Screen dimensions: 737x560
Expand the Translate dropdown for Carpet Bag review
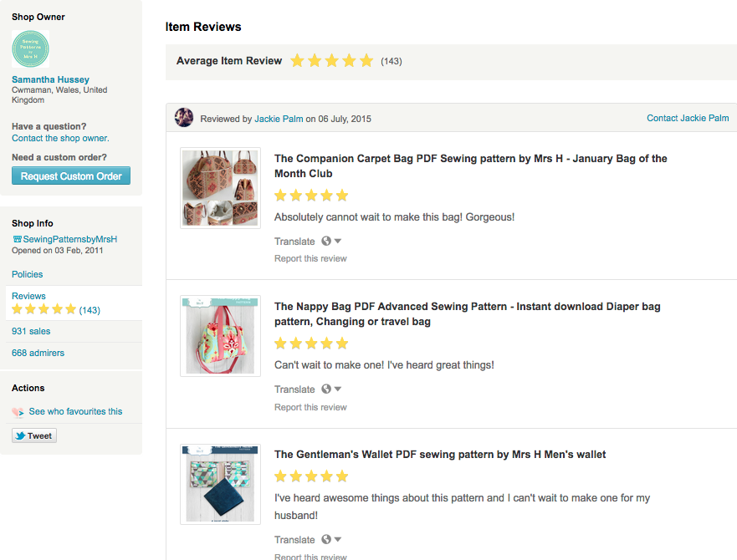pos(338,242)
